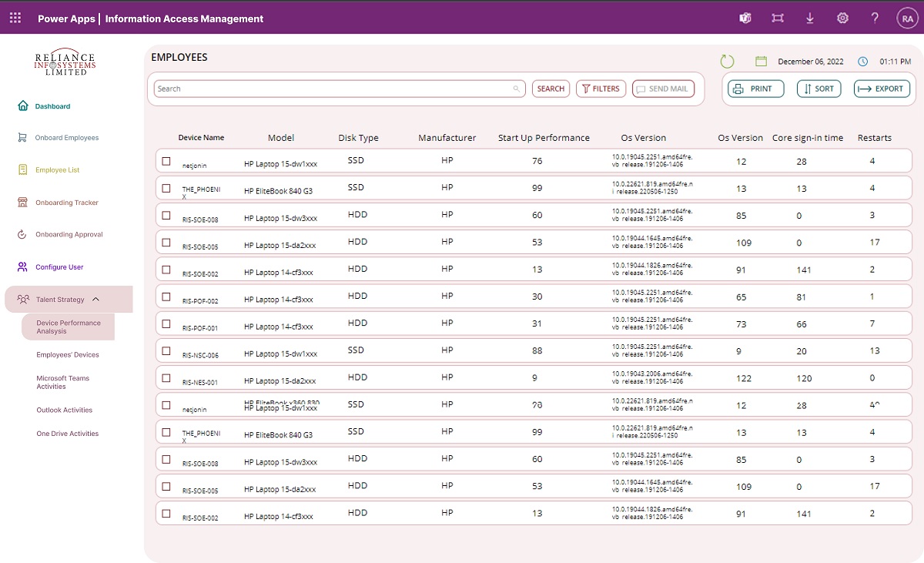Open the calendar date picker icon
Viewport: 924px width, 563px height.
pos(762,60)
